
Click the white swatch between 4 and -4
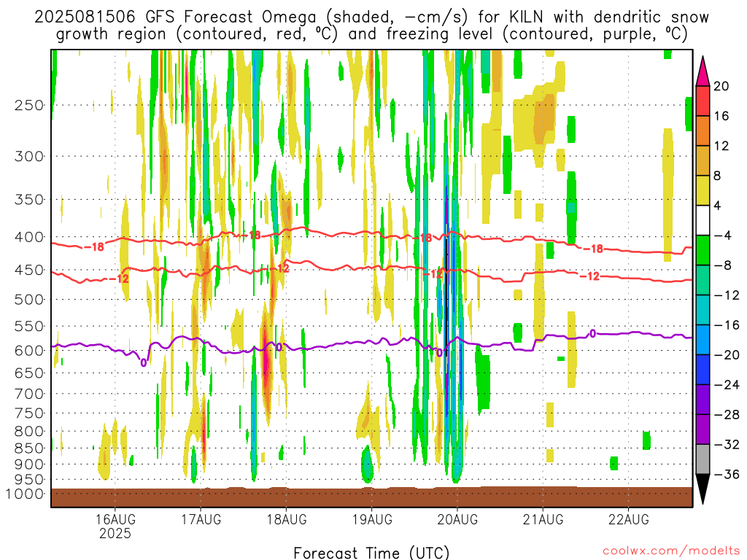[x=703, y=220]
